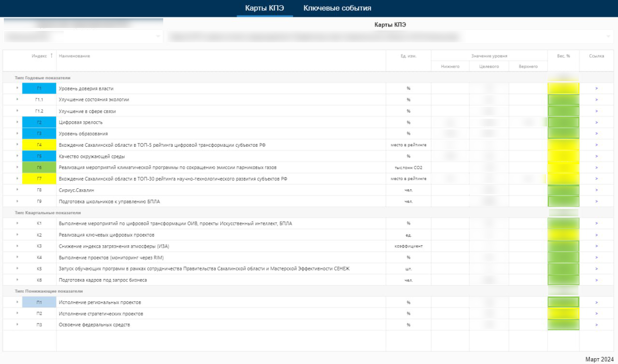Expand row К1 mероприятий по цифровой трансформации
The image size is (618, 364).
click(x=17, y=224)
